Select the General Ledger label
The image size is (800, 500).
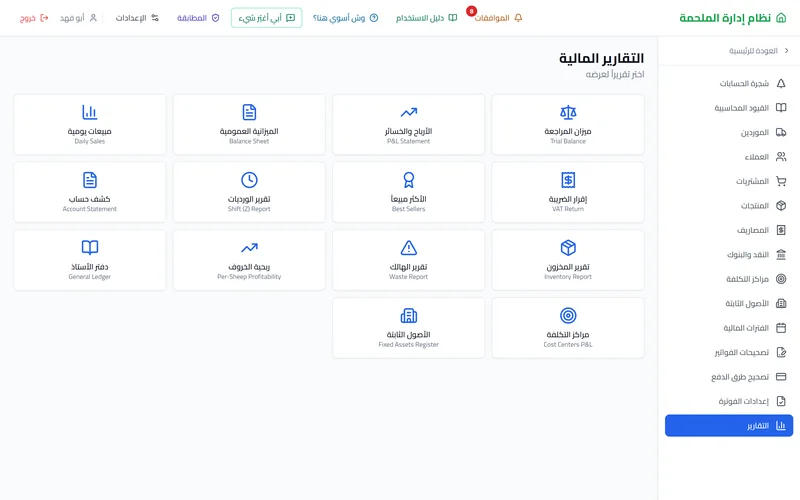[x=90, y=277]
